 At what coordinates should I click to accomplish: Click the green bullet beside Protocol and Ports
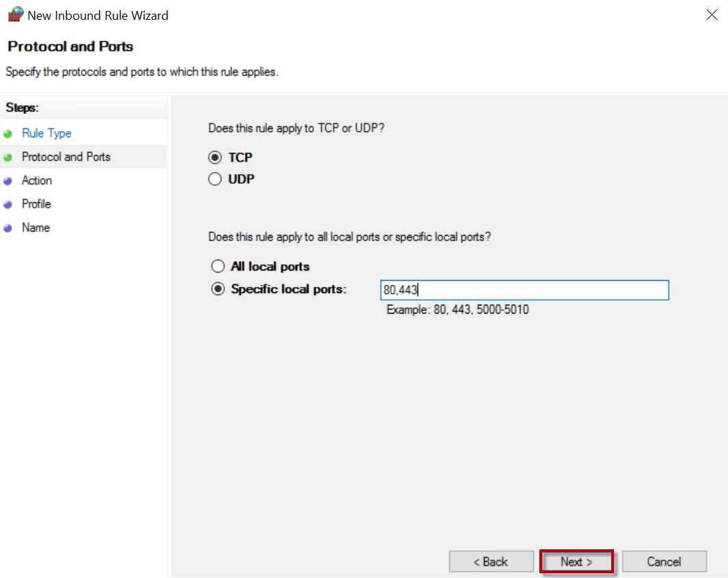pos(8,157)
